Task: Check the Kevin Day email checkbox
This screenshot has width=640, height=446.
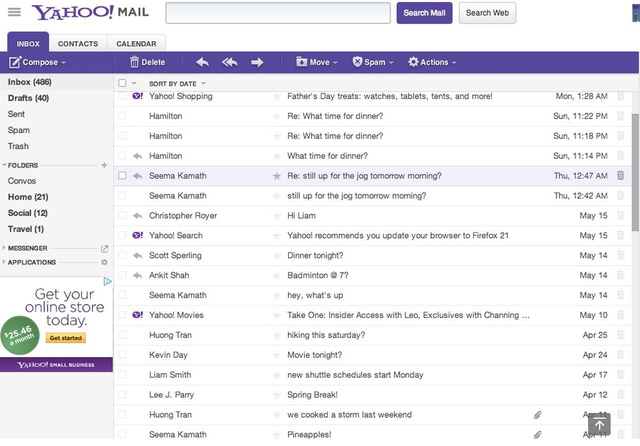Action: click(122, 355)
